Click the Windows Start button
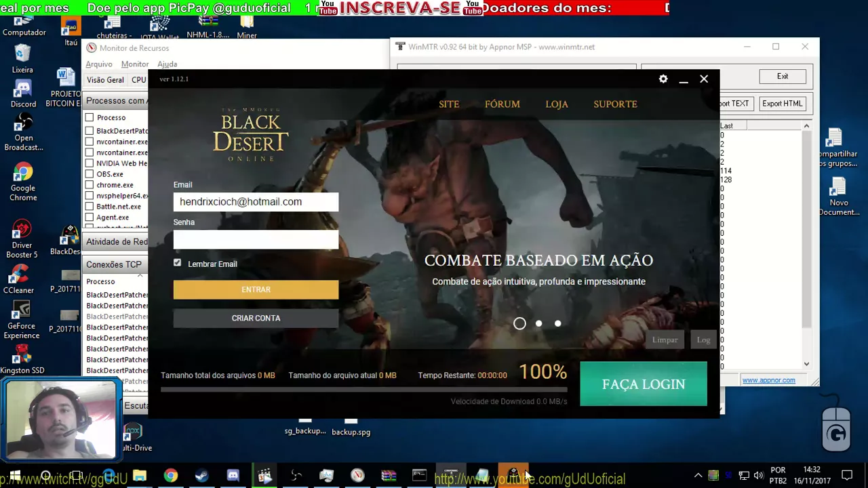Screen dimensions: 868x488 click(x=14, y=476)
